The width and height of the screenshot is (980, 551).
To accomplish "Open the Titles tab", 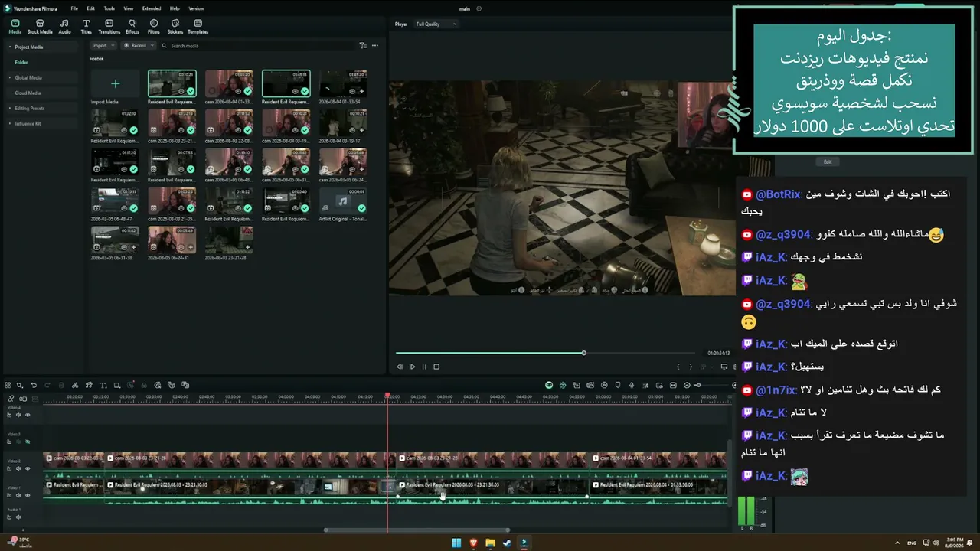I will [86, 27].
